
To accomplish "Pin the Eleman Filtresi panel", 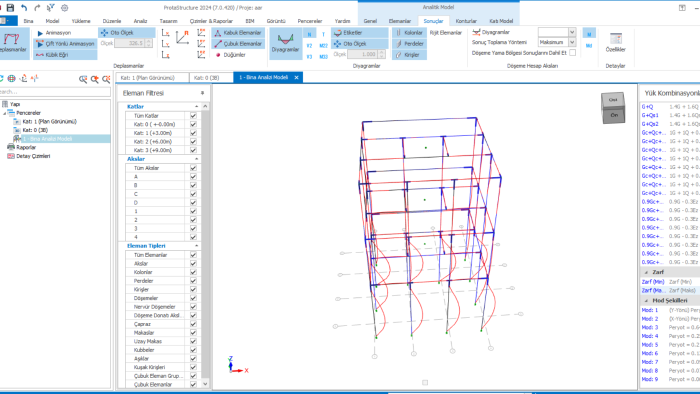I will coord(202,93).
